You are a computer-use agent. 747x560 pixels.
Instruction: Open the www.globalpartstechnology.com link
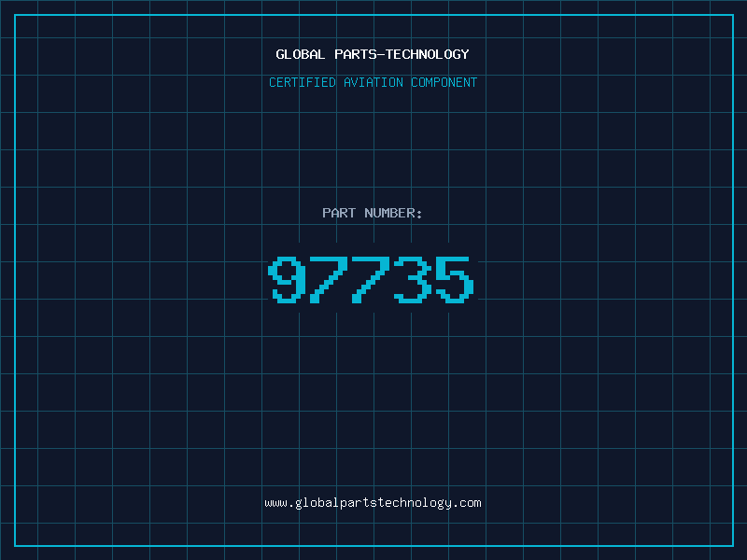pyautogui.click(x=373, y=503)
